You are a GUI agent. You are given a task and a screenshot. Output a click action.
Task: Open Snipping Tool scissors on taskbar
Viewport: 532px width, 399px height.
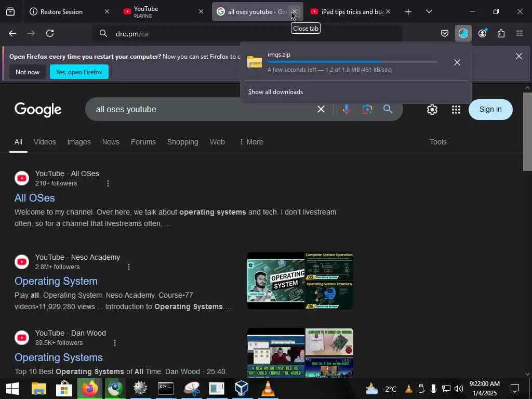[x=192, y=389]
